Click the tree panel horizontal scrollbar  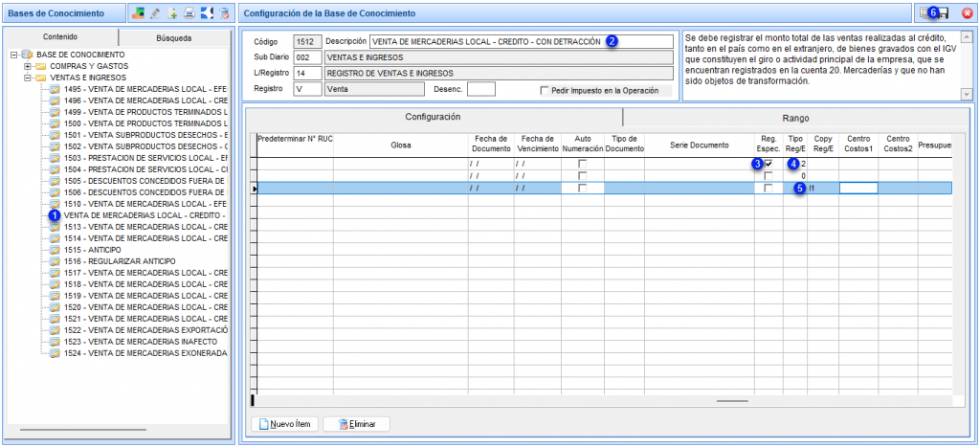tap(83, 430)
